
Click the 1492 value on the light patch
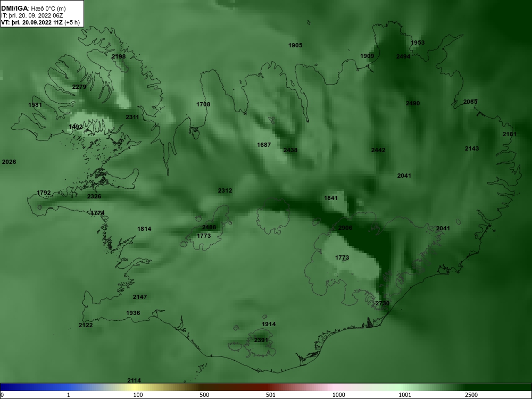pyautogui.click(x=76, y=127)
